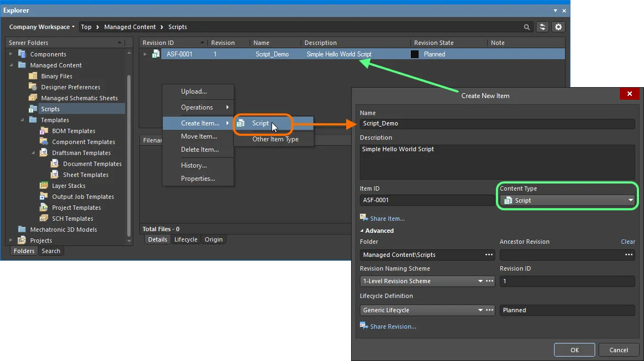Click the Sheet Templates folder icon
The height and width of the screenshot is (361, 644).
55,174
